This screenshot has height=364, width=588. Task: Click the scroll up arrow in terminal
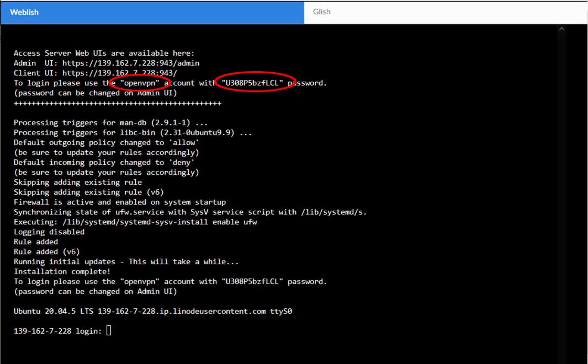561,29
